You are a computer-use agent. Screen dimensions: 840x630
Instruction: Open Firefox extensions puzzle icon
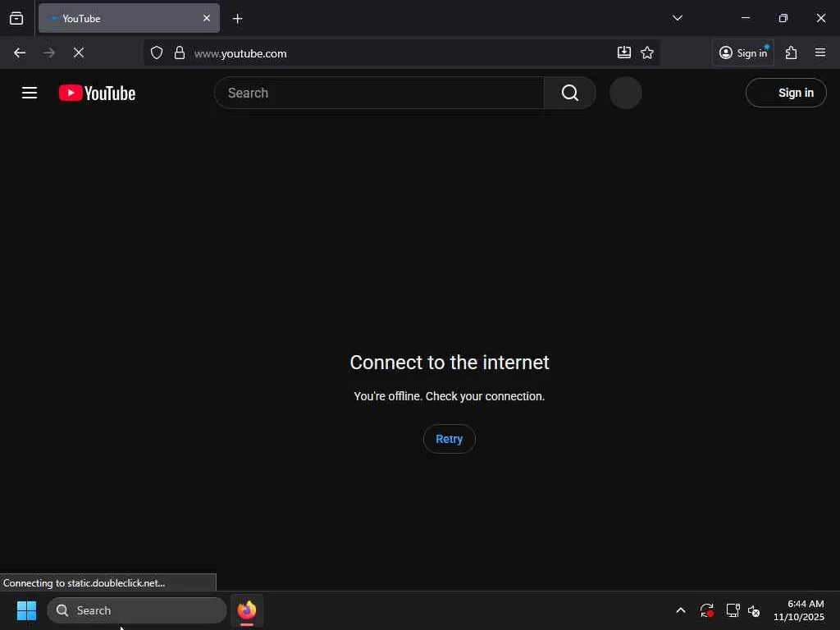[792, 52]
